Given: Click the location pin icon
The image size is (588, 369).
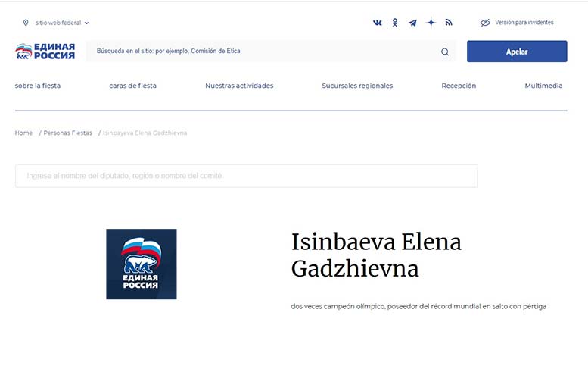Looking at the screenshot, I should pos(26,23).
